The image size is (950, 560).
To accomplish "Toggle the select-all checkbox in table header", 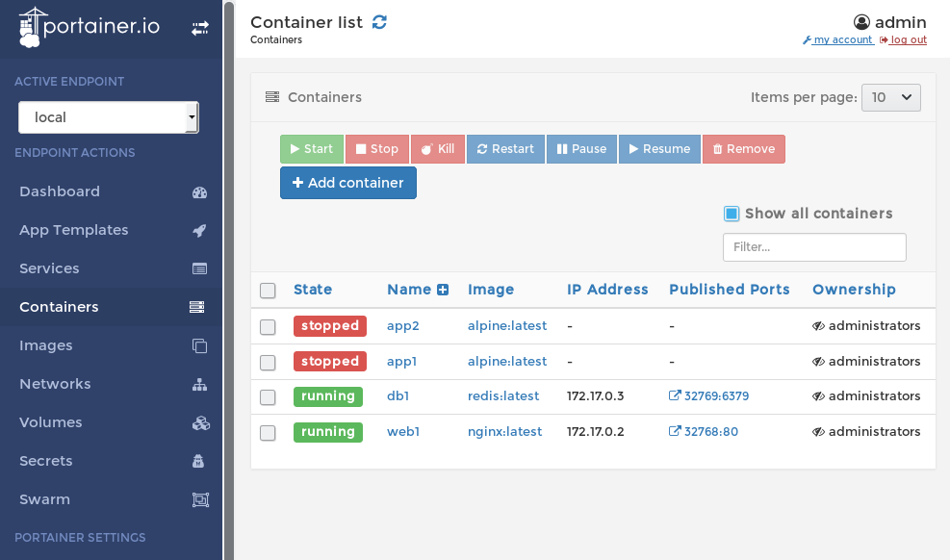I will tap(268, 291).
